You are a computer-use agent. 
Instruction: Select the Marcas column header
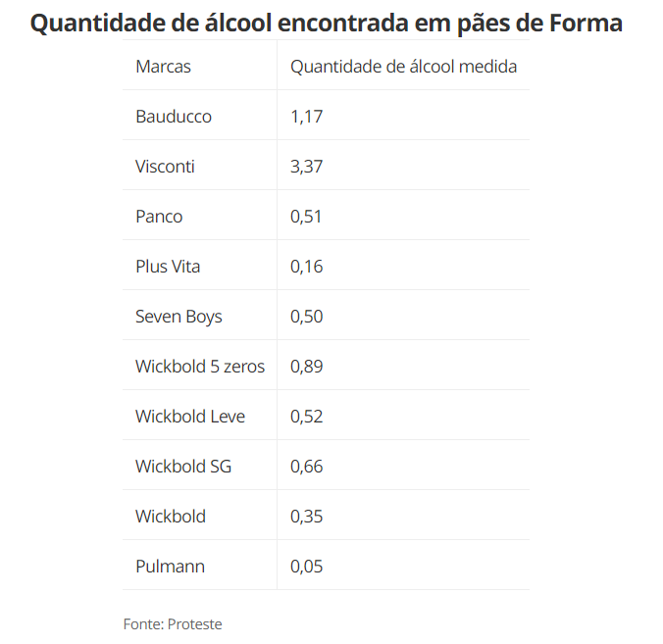[x=163, y=67]
